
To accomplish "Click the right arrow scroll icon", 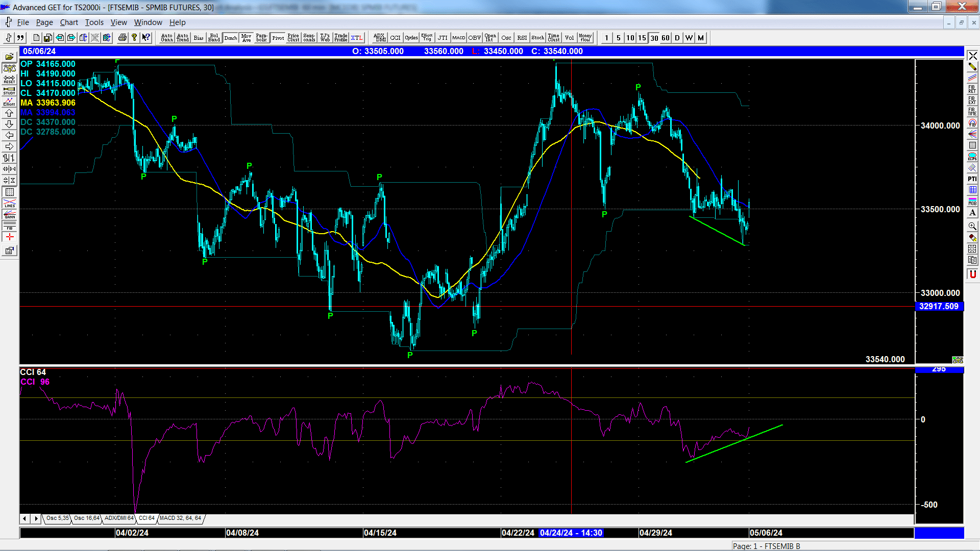I will point(9,147).
